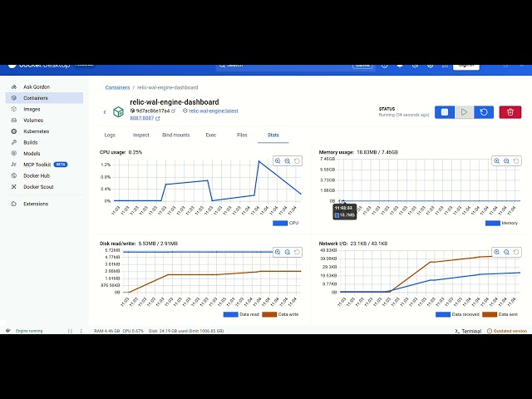The width and height of the screenshot is (532, 399).
Task: Reset zoom on the Disk read/write chart
Action: (x=297, y=252)
